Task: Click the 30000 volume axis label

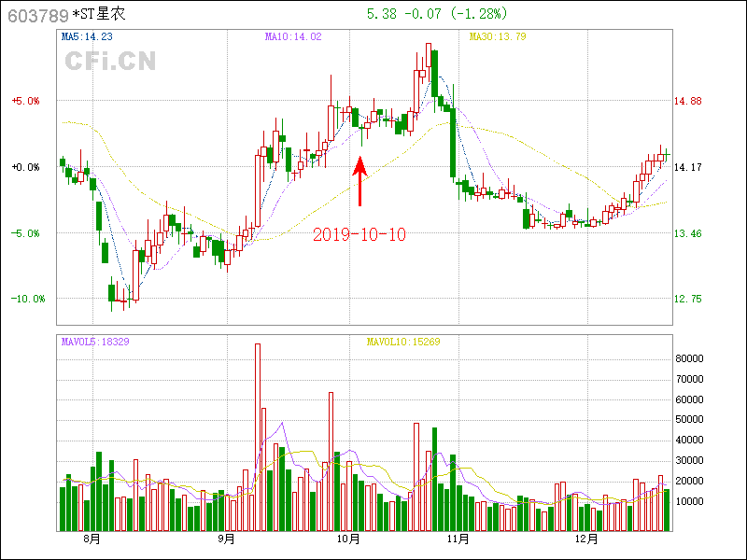Action: point(689,460)
